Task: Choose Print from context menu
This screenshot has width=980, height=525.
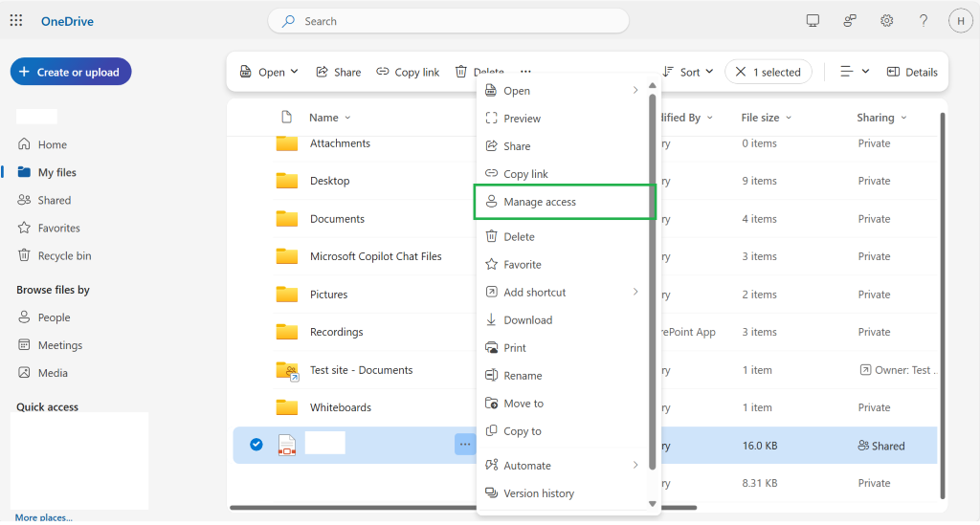Action: [563, 348]
